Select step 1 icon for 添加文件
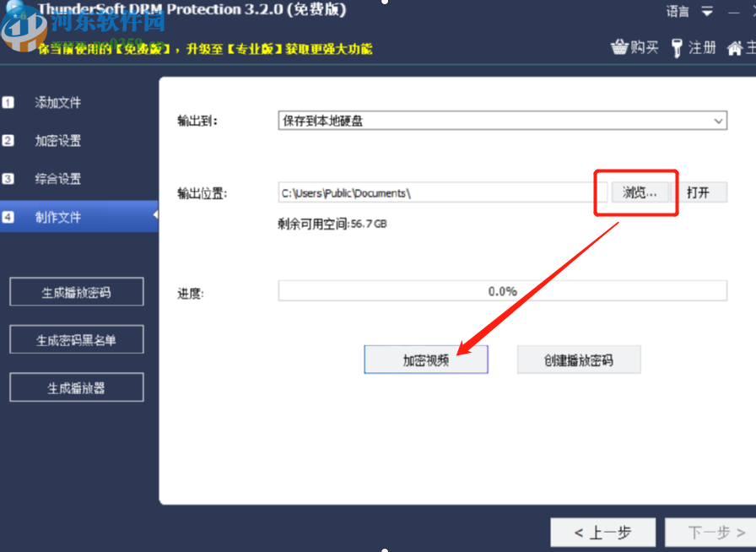Screen dimensions: 756x552 [x=8, y=102]
